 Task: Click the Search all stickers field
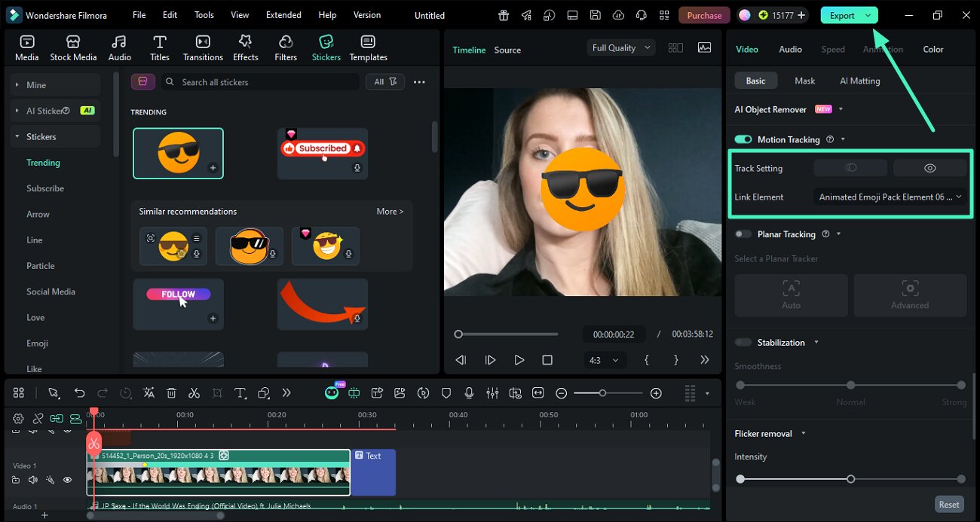262,82
